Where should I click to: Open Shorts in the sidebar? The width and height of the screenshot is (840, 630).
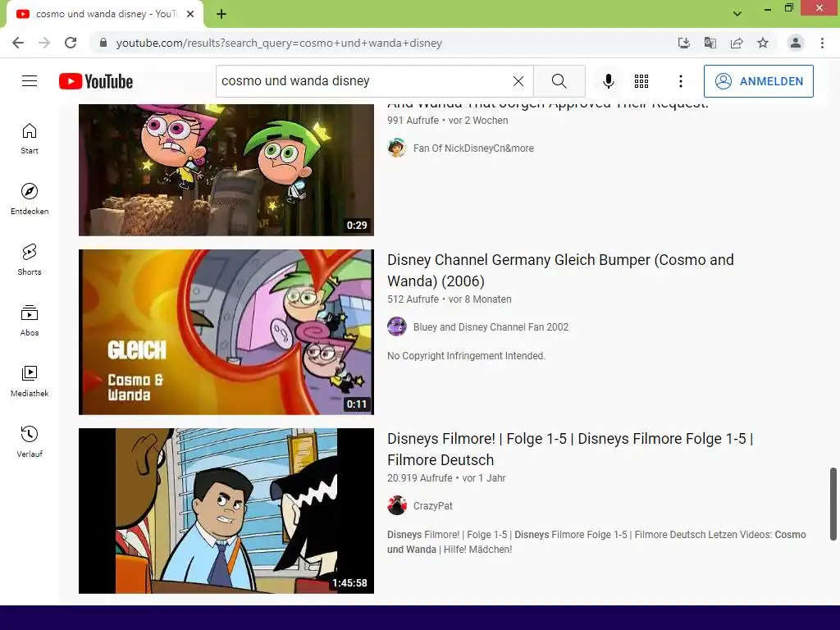point(30,260)
